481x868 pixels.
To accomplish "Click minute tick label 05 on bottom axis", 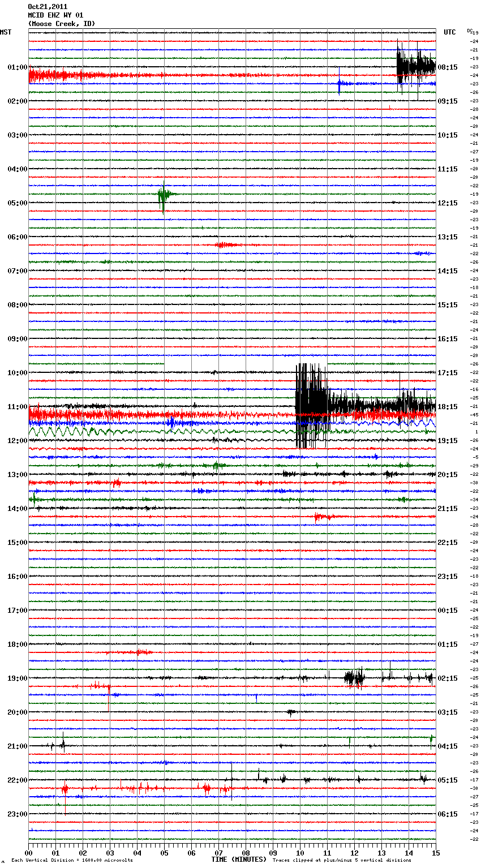I will 165,853.
